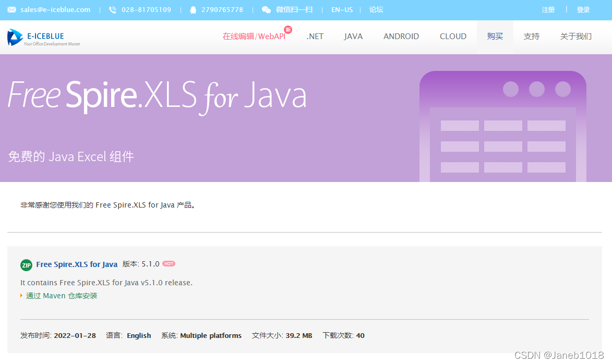Open the ANDROID menu

(401, 37)
